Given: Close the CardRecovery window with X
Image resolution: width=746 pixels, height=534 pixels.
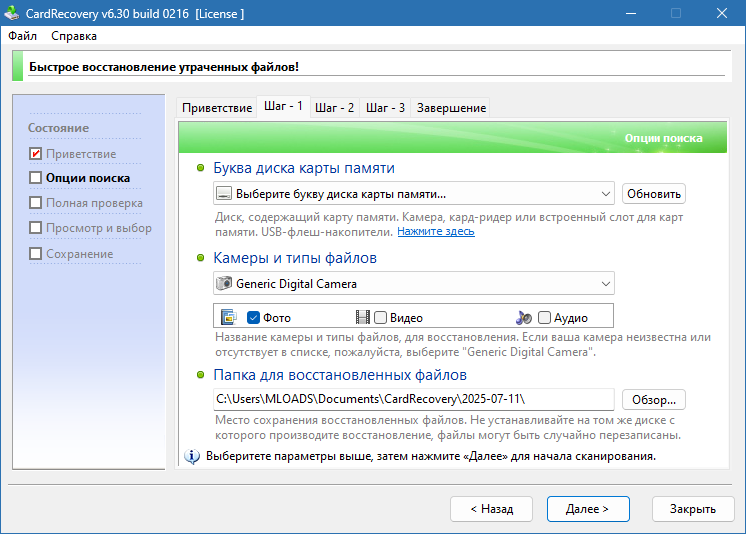Looking at the screenshot, I should 722,13.
